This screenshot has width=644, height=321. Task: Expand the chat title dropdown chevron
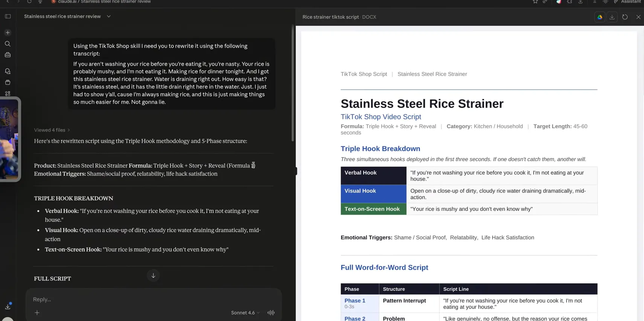point(109,16)
